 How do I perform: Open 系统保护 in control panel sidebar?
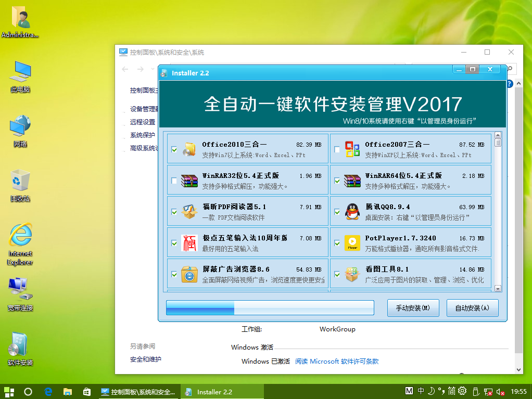[x=143, y=135]
